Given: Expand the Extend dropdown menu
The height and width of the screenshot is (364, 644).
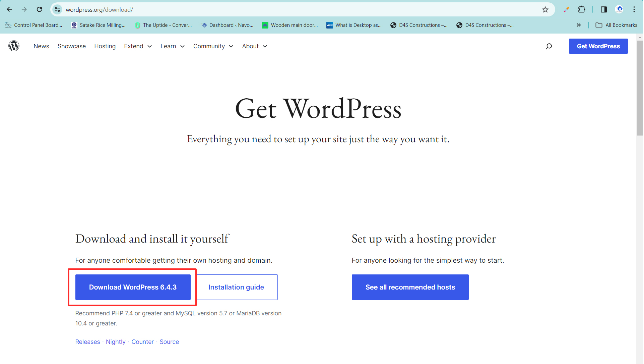Looking at the screenshot, I should click(x=138, y=46).
